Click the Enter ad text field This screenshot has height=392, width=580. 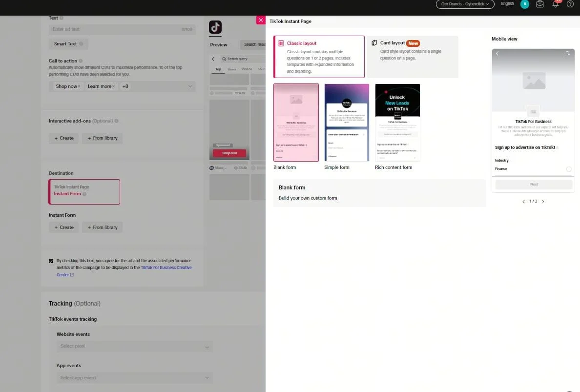coord(122,29)
